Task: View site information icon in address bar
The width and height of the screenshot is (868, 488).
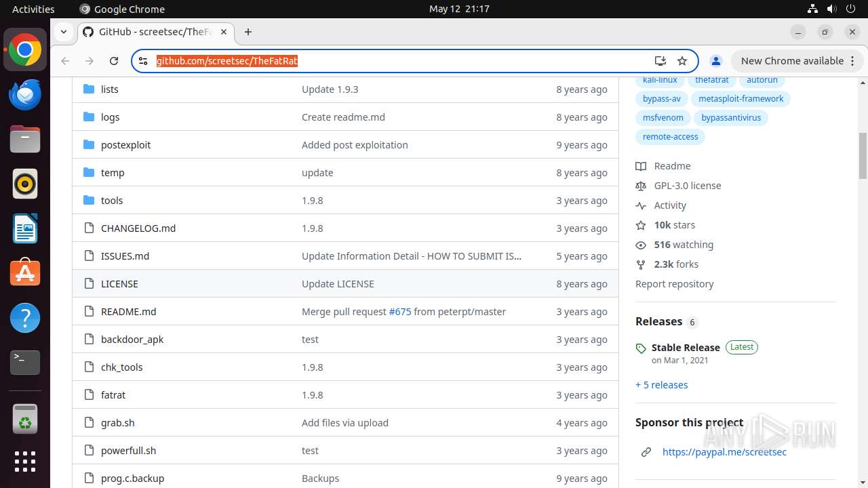Action: (x=143, y=61)
